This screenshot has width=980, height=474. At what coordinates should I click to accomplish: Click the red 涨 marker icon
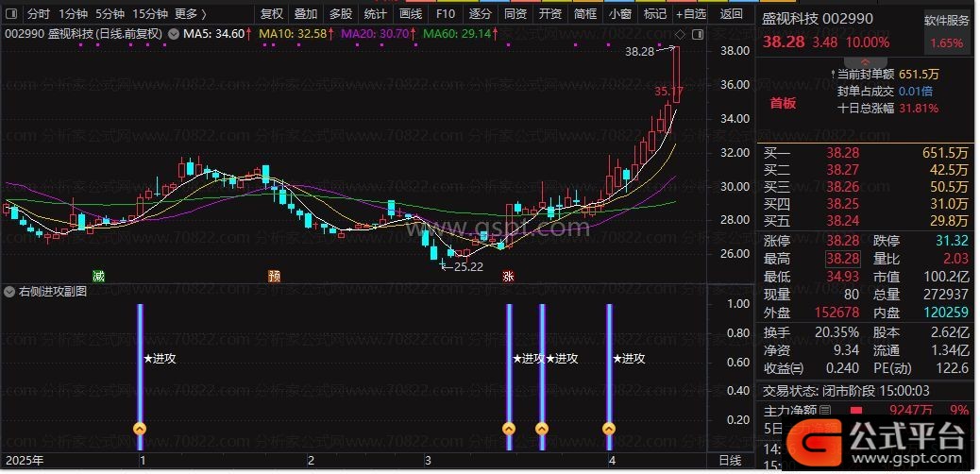coord(509,276)
